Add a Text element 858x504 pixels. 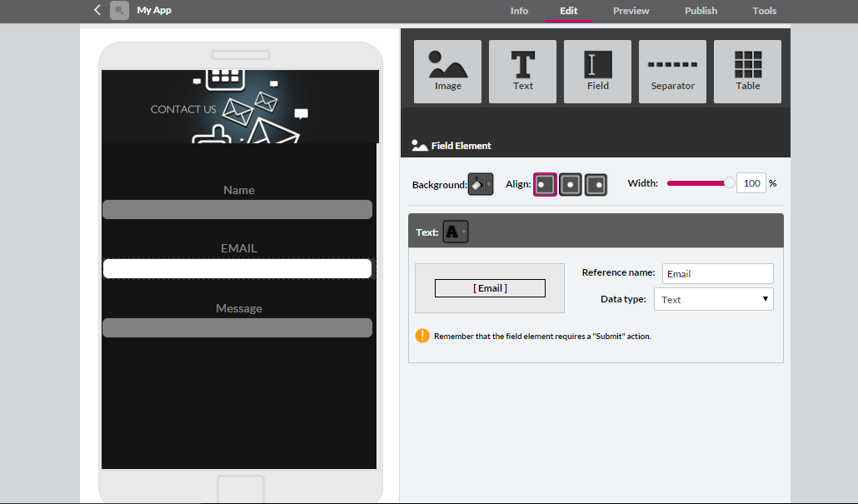[x=522, y=71]
